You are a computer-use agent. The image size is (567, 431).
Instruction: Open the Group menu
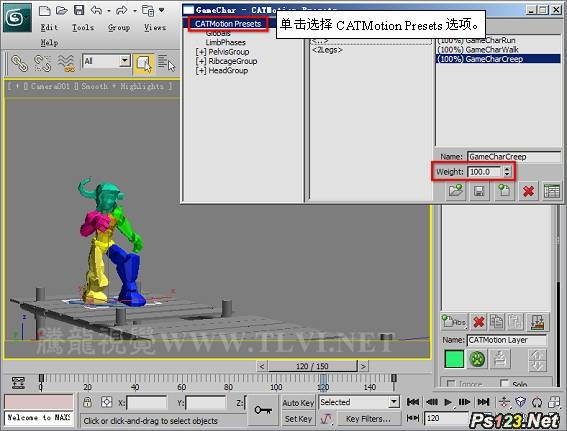click(119, 27)
